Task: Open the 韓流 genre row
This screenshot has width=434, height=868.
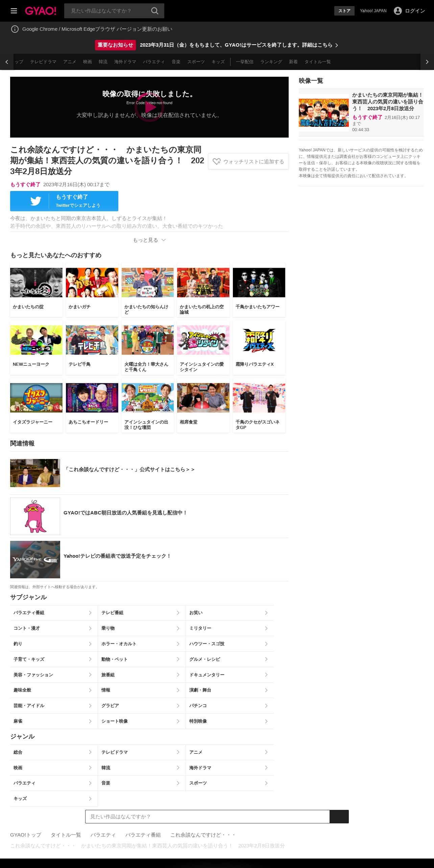Action: click(x=142, y=768)
